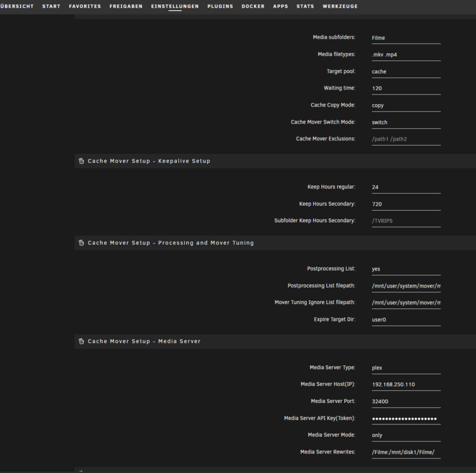This screenshot has height=473, width=476.
Task: Edit the Cache Copy Mode field
Action: (406, 105)
